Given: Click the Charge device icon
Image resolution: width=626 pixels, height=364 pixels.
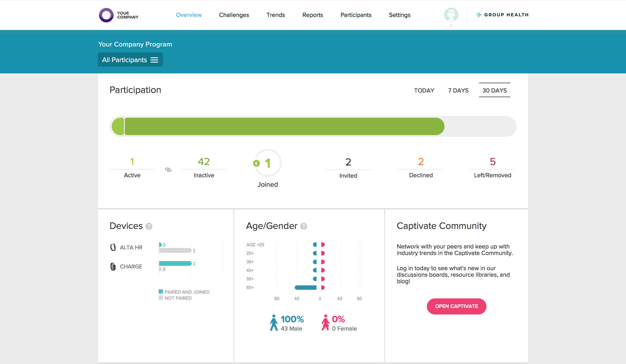Looking at the screenshot, I should click(x=113, y=266).
